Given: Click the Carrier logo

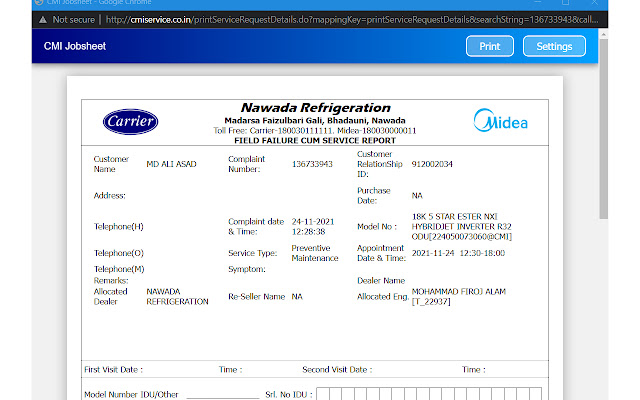Looking at the screenshot, I should pyautogui.click(x=130, y=121).
